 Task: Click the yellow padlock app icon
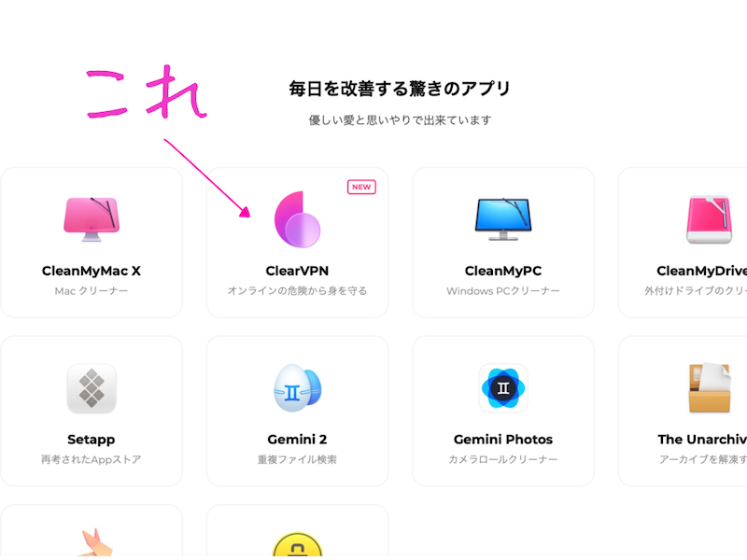point(297,545)
